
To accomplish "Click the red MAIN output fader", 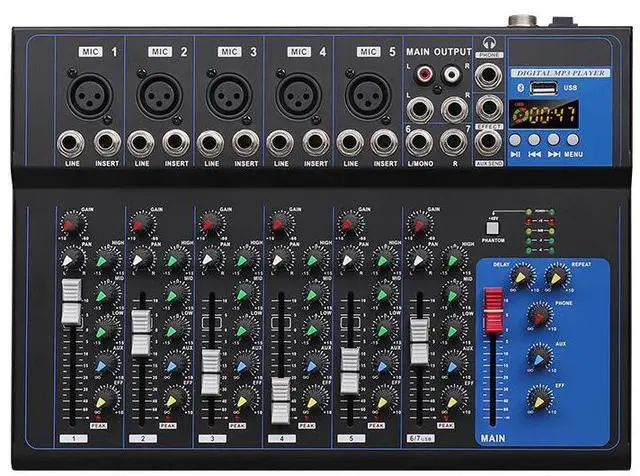I will point(493,313).
